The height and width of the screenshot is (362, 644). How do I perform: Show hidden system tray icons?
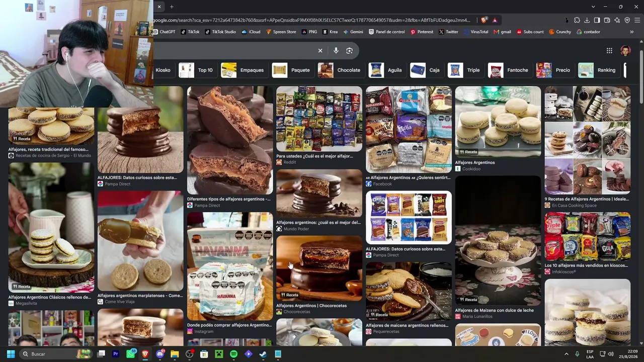(566, 354)
